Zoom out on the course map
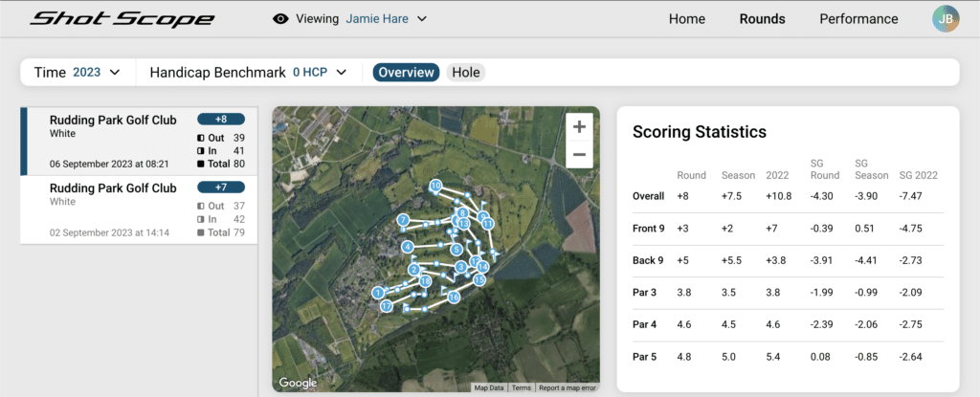Image resolution: width=980 pixels, height=397 pixels. pos(578,154)
